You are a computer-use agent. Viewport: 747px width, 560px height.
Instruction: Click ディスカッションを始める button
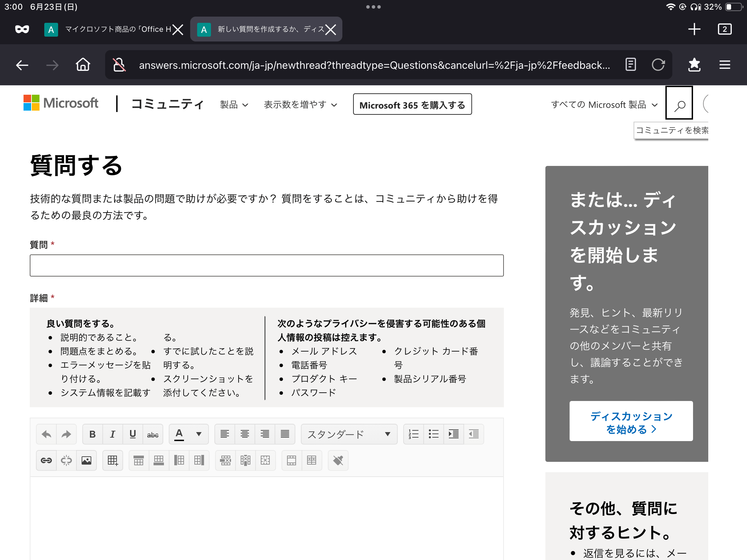(631, 422)
